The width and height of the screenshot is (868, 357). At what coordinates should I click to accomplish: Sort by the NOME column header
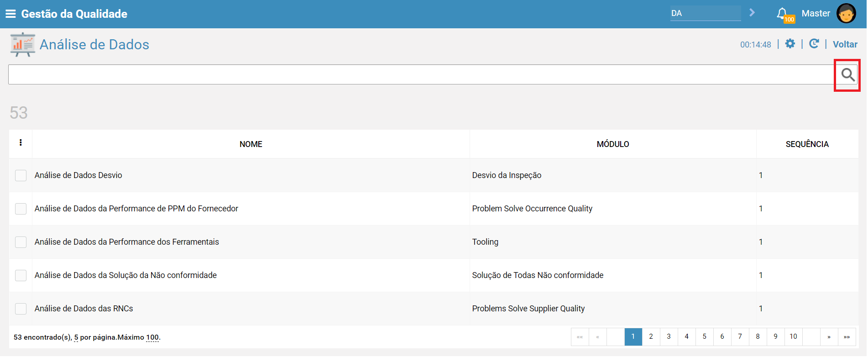pos(251,144)
